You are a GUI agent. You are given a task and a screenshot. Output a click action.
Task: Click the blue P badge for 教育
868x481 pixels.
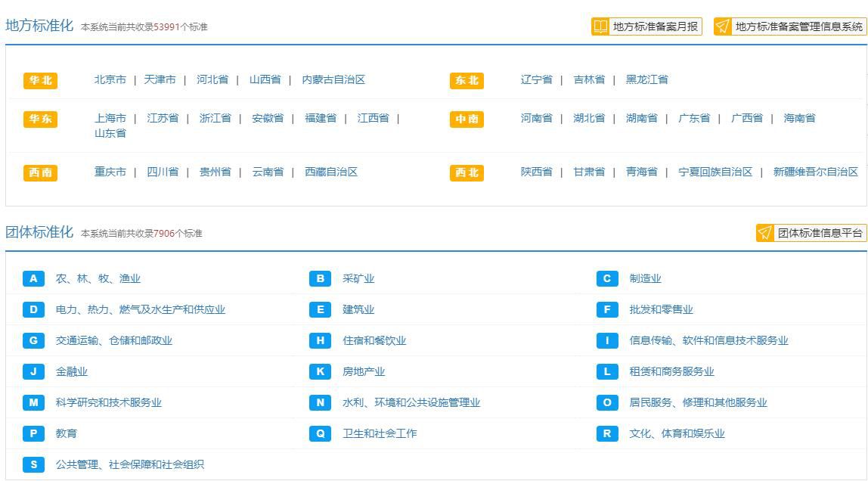pyautogui.click(x=33, y=433)
